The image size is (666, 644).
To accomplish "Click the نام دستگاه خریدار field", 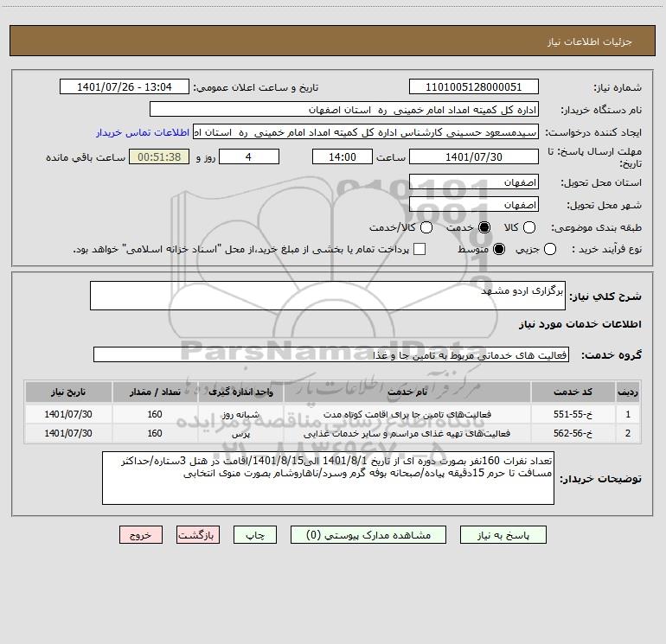I will (344, 110).
